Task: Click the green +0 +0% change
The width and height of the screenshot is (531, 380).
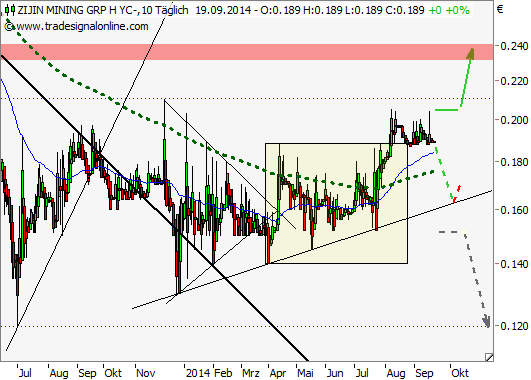Action: point(449,10)
